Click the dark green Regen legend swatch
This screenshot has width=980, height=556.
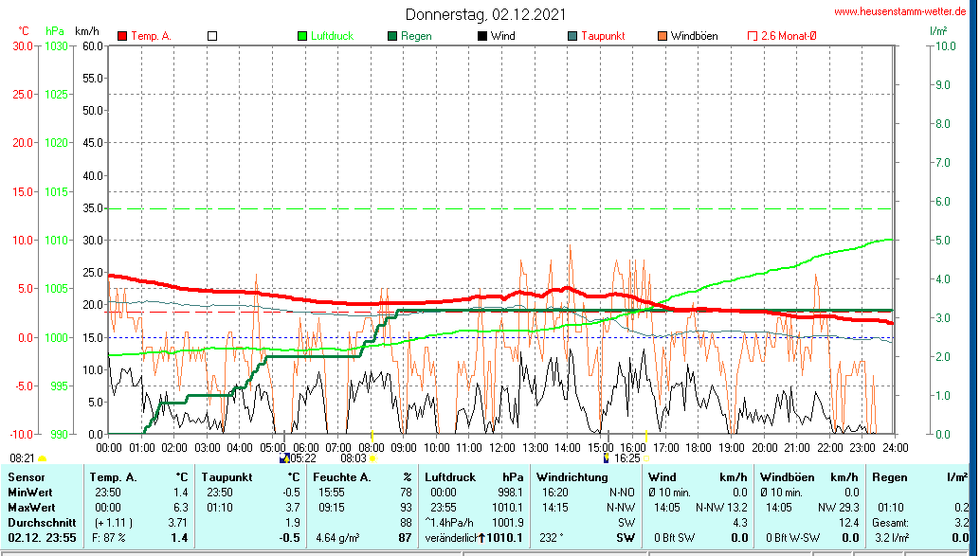point(392,36)
